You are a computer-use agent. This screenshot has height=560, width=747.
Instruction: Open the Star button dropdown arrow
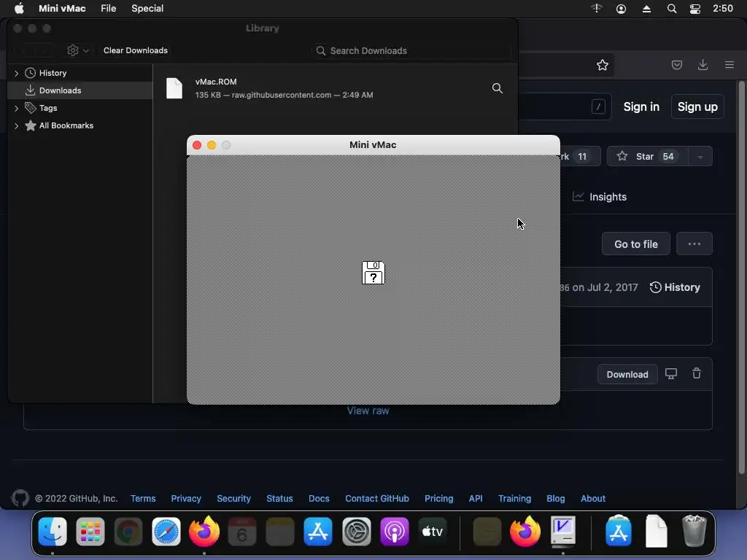[x=700, y=156]
